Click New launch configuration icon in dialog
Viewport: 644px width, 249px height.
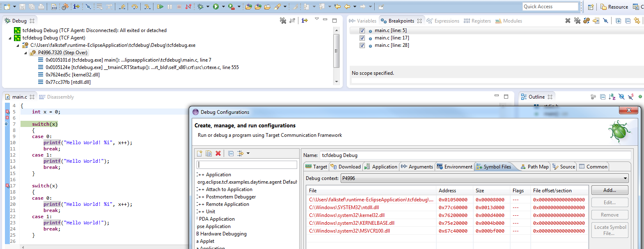click(199, 153)
